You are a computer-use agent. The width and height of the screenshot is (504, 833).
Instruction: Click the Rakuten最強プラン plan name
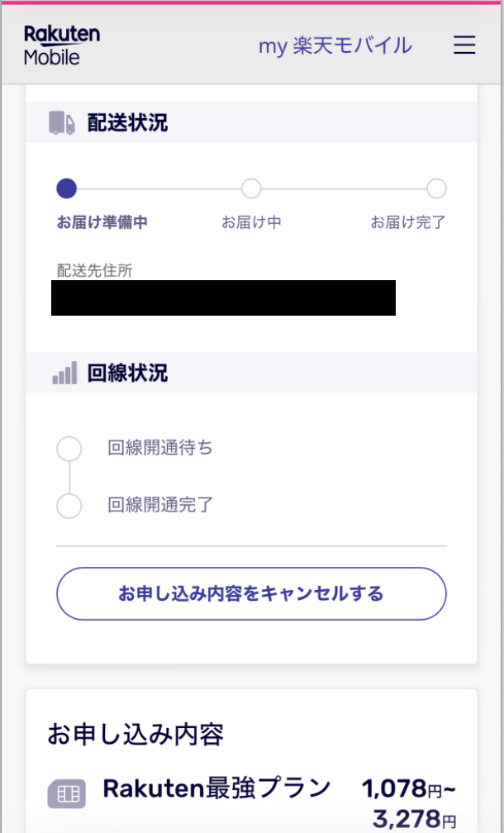pos(216,788)
